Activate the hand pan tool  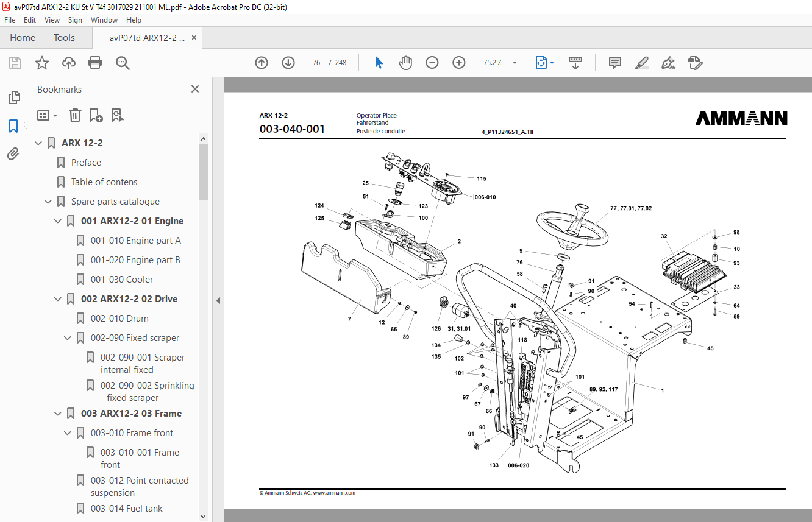coord(405,63)
